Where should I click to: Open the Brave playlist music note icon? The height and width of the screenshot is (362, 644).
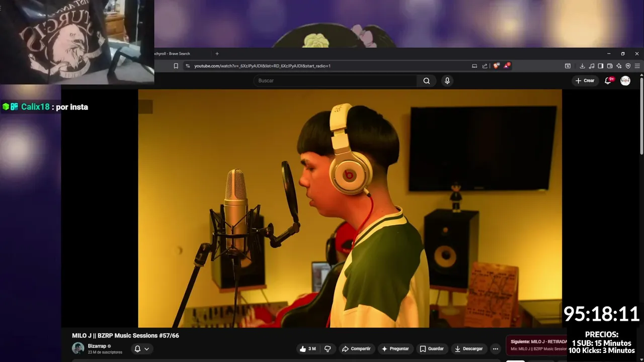click(x=592, y=66)
